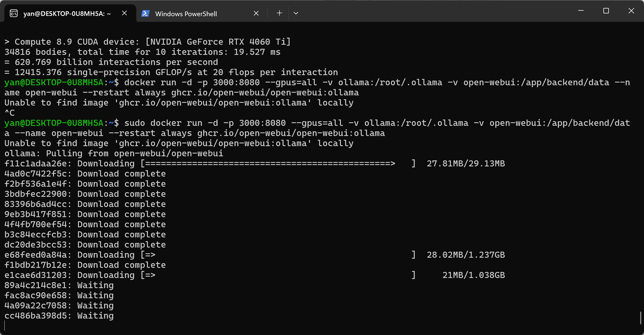Click the PowerShell icon on second tab
Viewport: 644px width, 335px height.
tap(145, 13)
